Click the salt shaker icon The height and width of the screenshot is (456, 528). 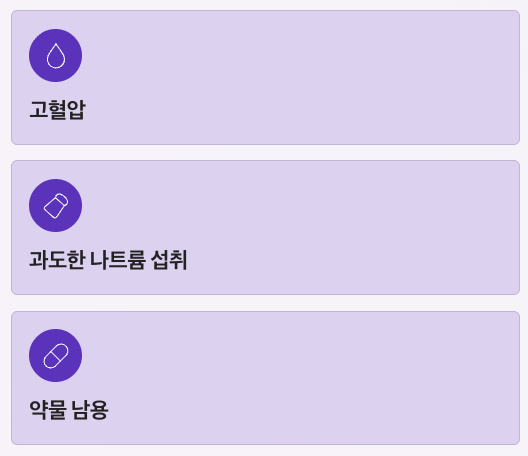(56, 205)
